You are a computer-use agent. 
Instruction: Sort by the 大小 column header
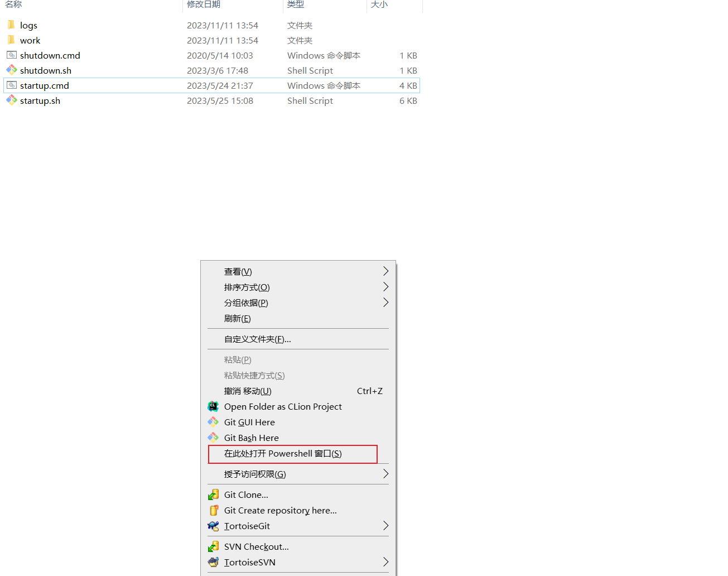click(379, 4)
